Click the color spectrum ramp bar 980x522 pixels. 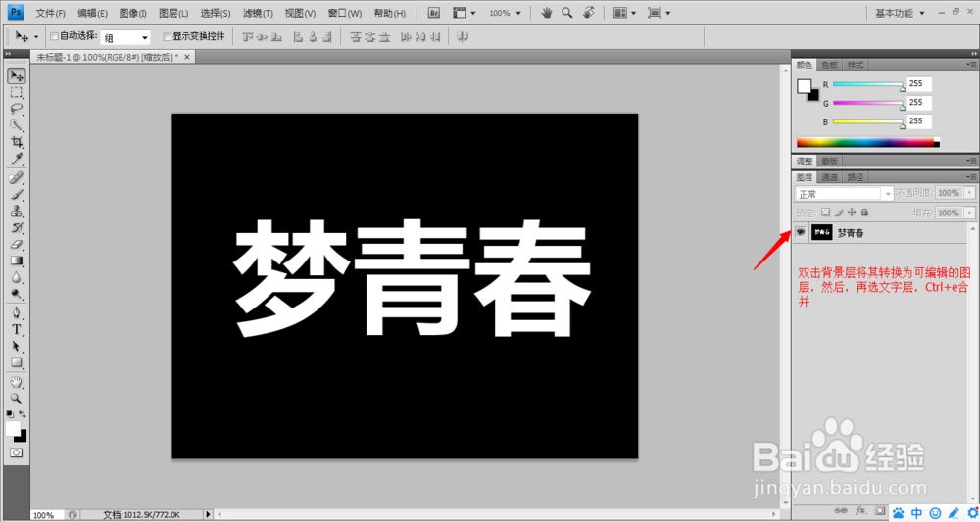[x=868, y=142]
